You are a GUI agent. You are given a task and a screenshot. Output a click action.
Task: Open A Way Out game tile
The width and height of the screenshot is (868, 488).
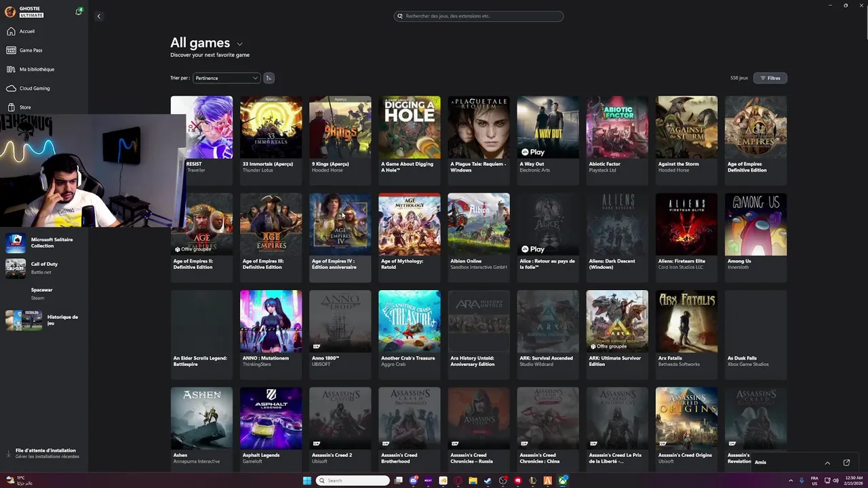coord(548,140)
